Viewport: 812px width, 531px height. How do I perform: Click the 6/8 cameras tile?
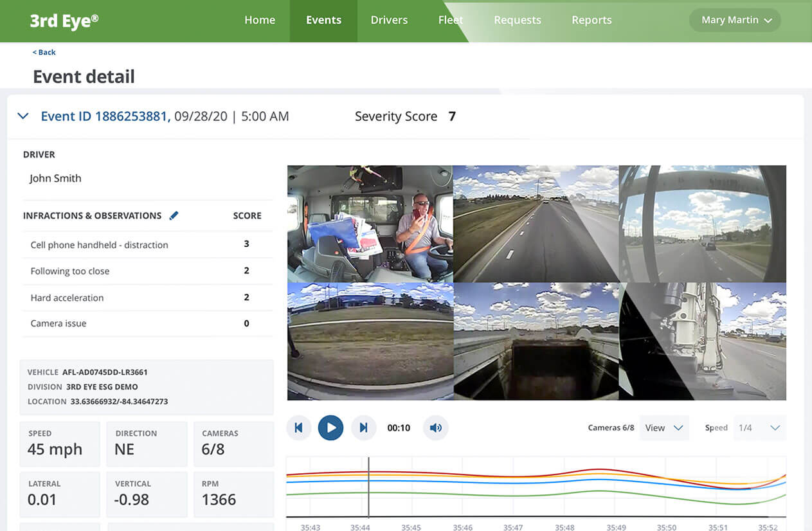pos(233,444)
